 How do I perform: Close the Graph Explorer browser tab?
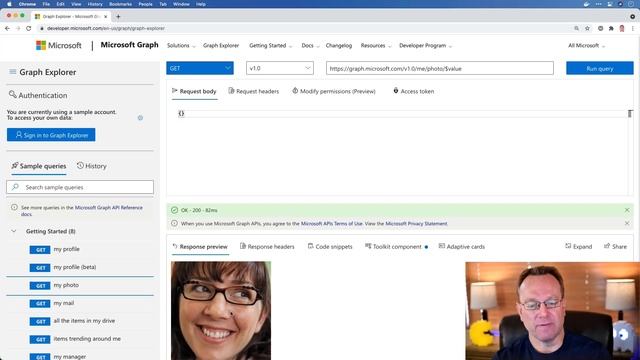tap(106, 17)
